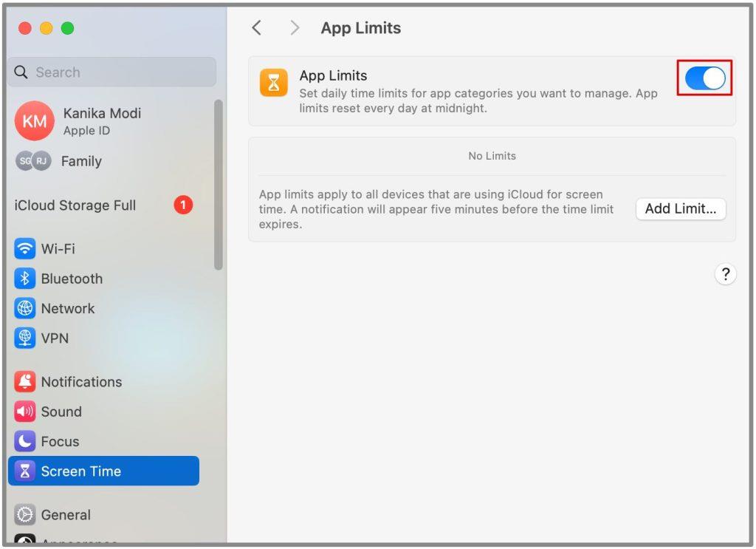Click the orange App Limits hourglass icon

pos(273,83)
